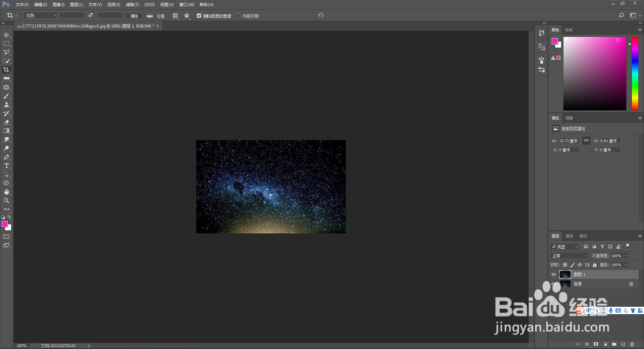Enable Content-Aware checkbox
644x349 pixels.
coord(238,16)
